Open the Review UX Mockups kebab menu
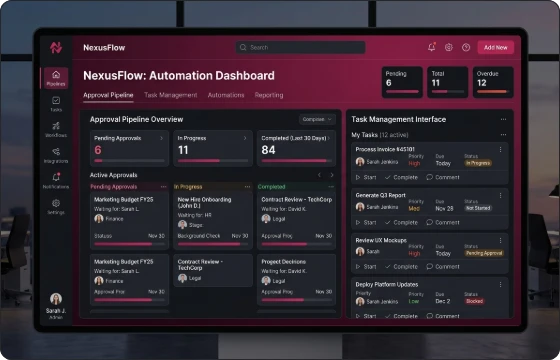Image resolution: width=560 pixels, height=360 pixels. click(x=500, y=240)
